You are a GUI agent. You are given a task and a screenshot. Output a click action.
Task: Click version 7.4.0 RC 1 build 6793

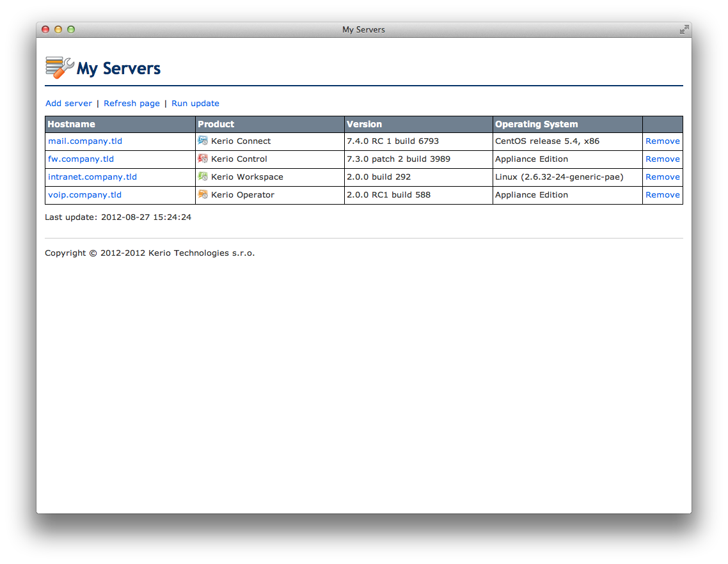[393, 141]
